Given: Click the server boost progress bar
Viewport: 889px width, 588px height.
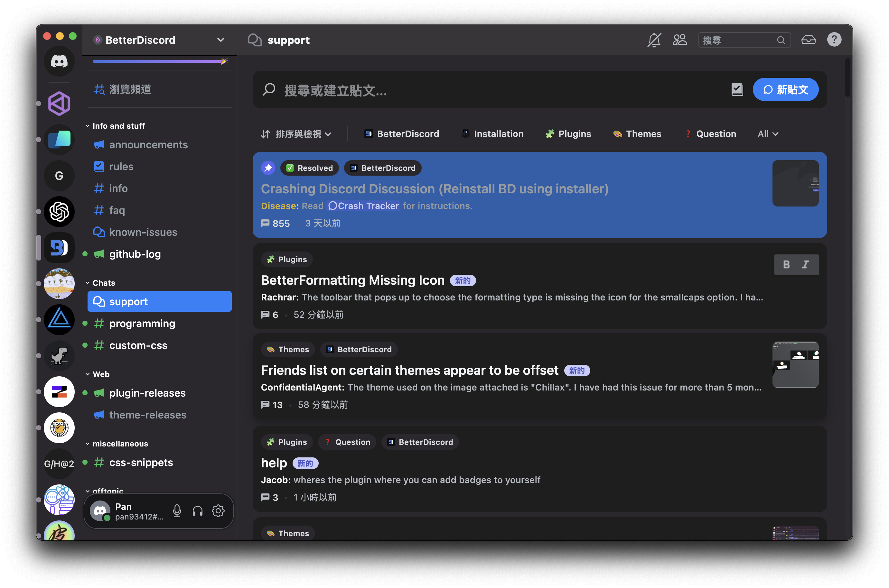Looking at the screenshot, I should point(158,61).
